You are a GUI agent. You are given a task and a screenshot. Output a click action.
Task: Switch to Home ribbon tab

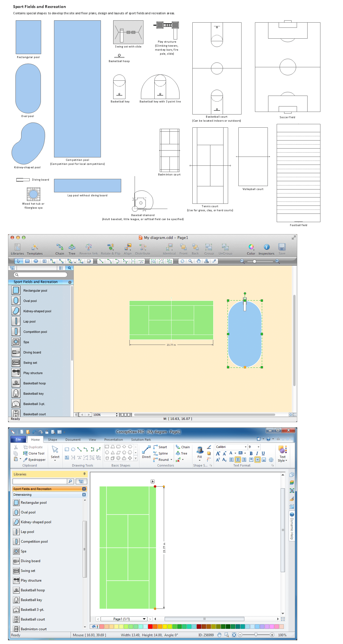pyautogui.click(x=35, y=440)
